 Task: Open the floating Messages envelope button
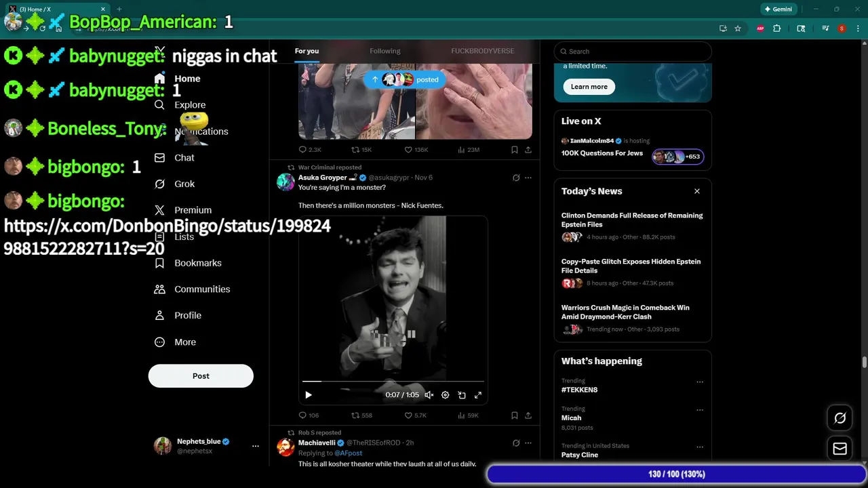click(840, 449)
